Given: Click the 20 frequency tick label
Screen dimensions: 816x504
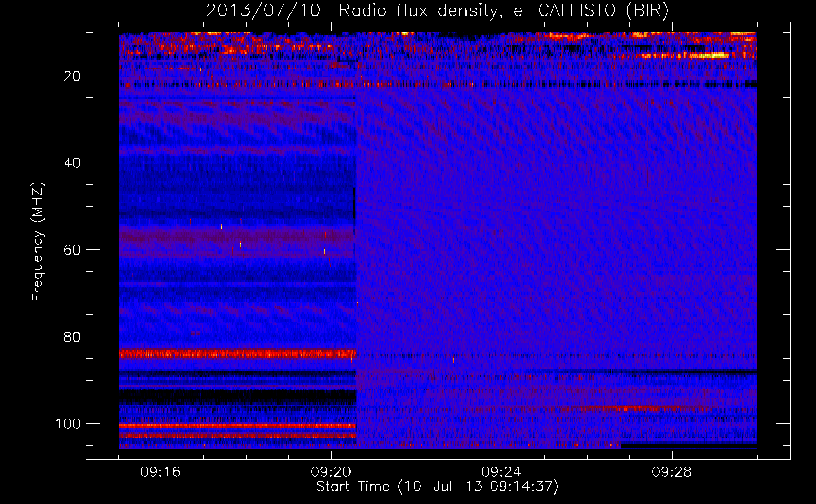Looking at the screenshot, I should coord(73,76).
